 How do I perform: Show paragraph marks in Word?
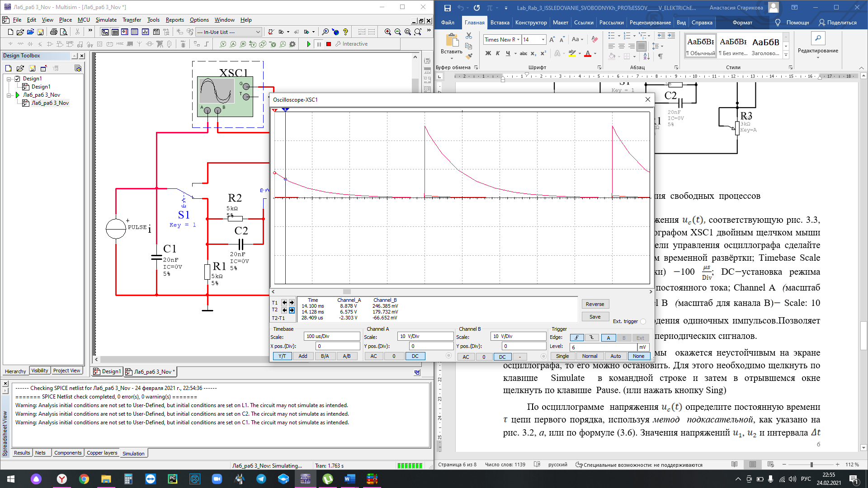[660, 56]
